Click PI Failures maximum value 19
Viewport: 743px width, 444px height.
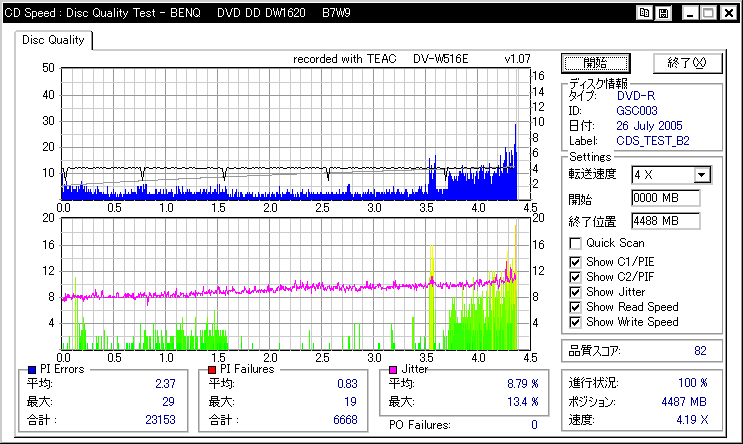point(350,402)
